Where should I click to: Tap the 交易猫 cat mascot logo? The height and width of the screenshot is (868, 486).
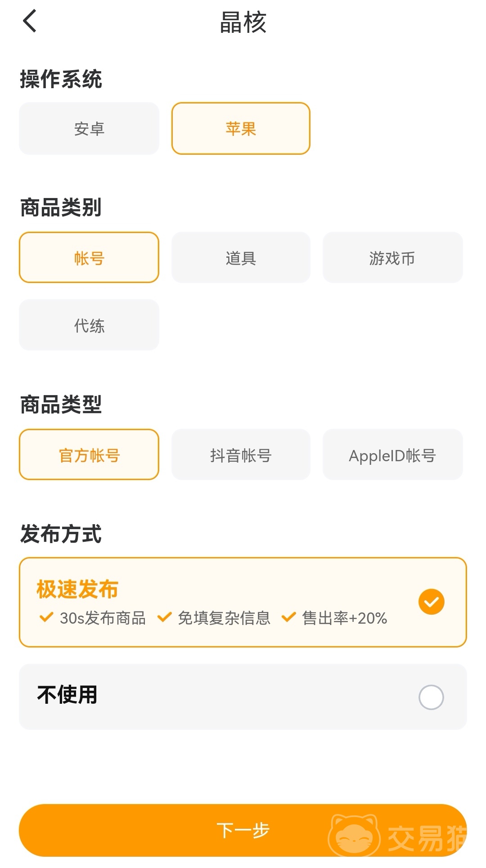point(354,836)
